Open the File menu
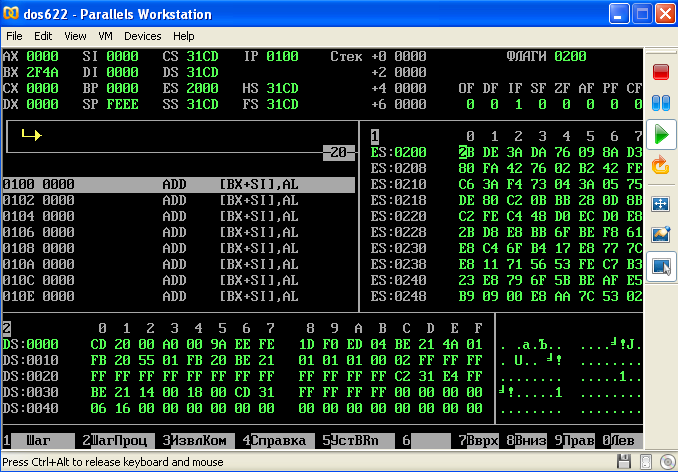 14,36
